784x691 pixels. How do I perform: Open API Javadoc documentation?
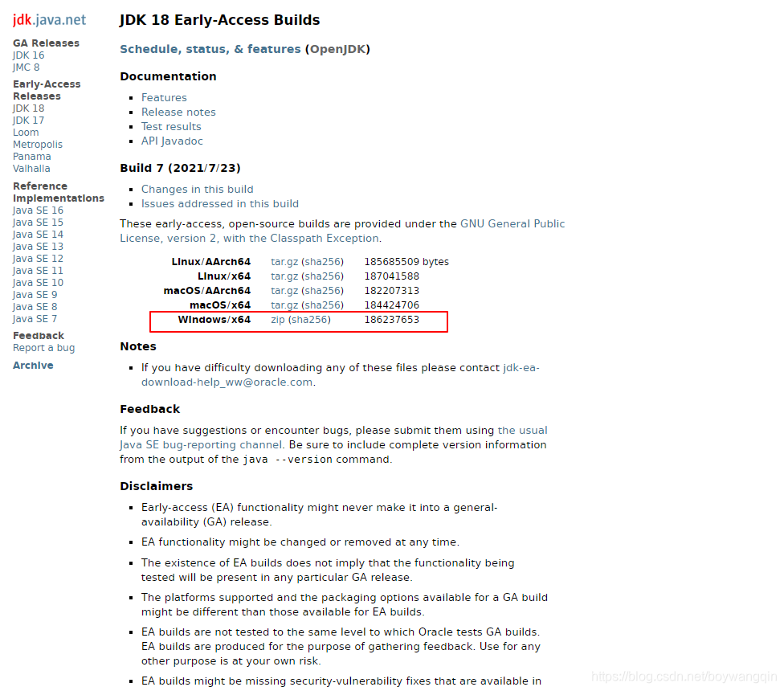172,141
